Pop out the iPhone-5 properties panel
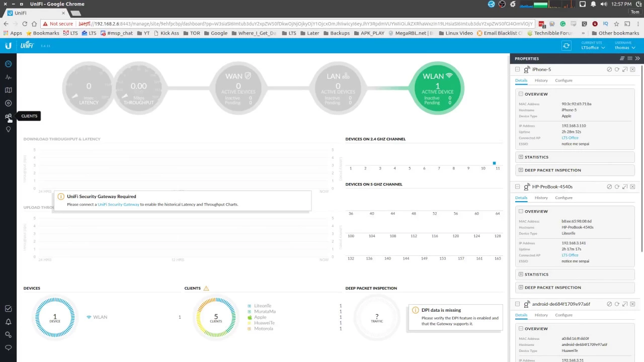 point(625,69)
